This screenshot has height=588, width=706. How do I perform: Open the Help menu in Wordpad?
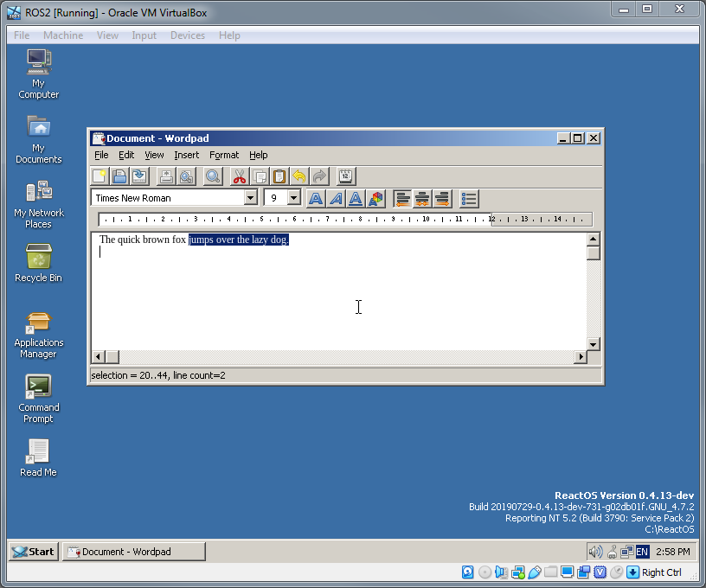pos(259,155)
